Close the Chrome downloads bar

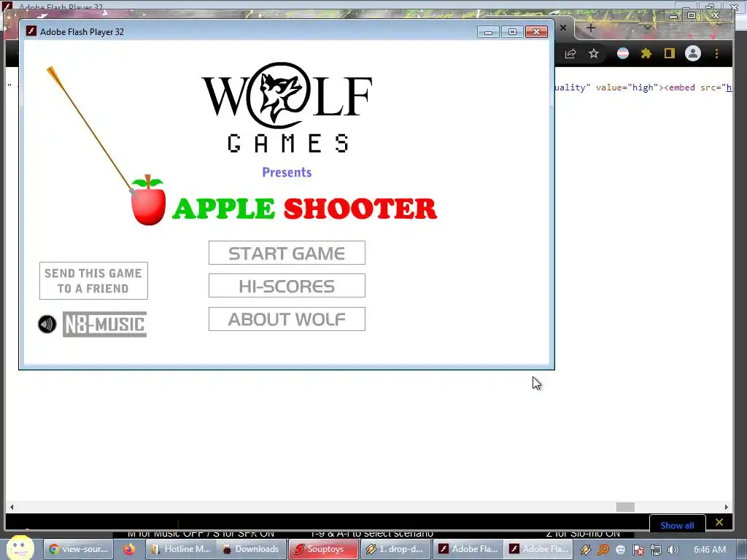point(719,522)
